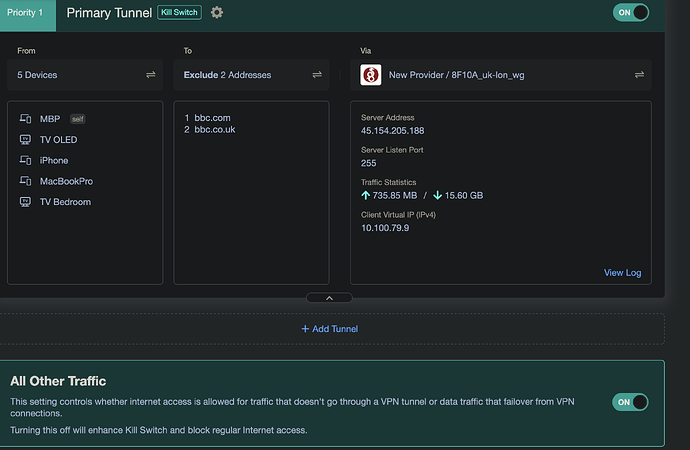Viewport: 690px width, 450px height.
Task: Swap icon in New Provider field
Action: 639,75
